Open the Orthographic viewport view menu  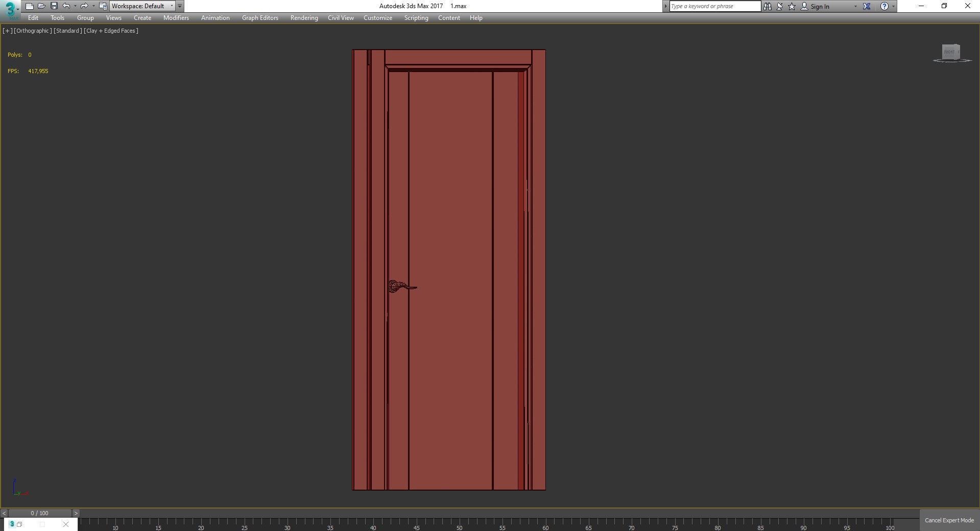click(33, 31)
